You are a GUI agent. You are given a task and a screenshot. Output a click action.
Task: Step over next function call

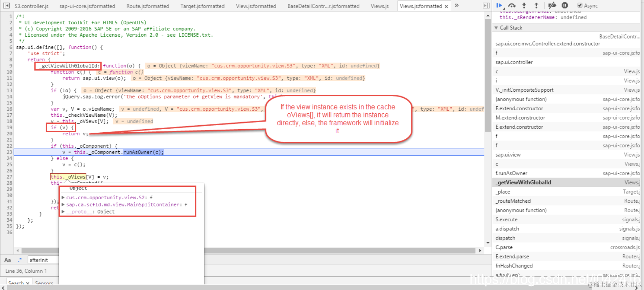coord(512,5)
